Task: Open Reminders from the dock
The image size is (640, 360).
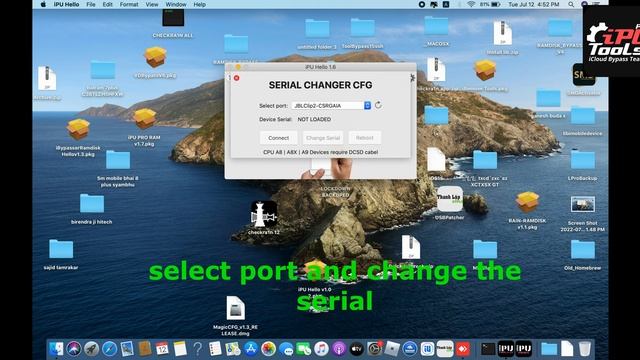Action: (215, 349)
